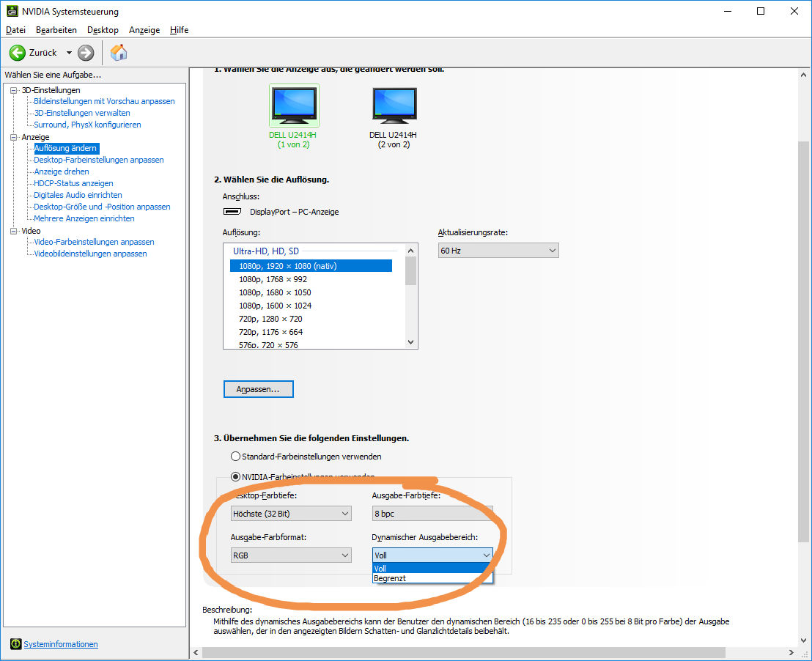This screenshot has width=812, height=661.
Task: Click the grey forward arrow icon
Action: point(86,53)
